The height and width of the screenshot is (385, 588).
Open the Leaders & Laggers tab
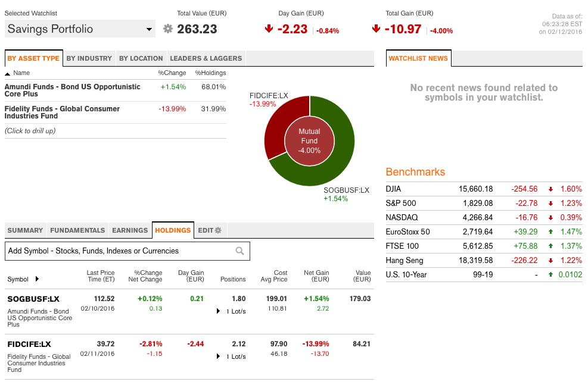point(206,58)
